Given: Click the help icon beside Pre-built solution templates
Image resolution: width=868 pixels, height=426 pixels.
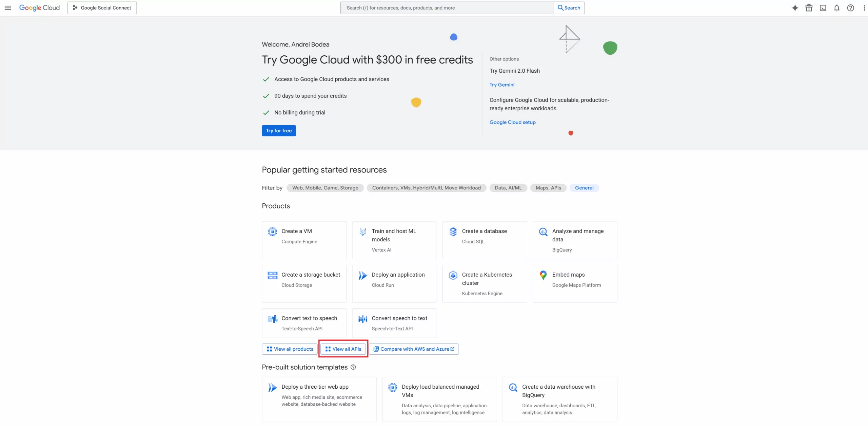Looking at the screenshot, I should pos(353,367).
